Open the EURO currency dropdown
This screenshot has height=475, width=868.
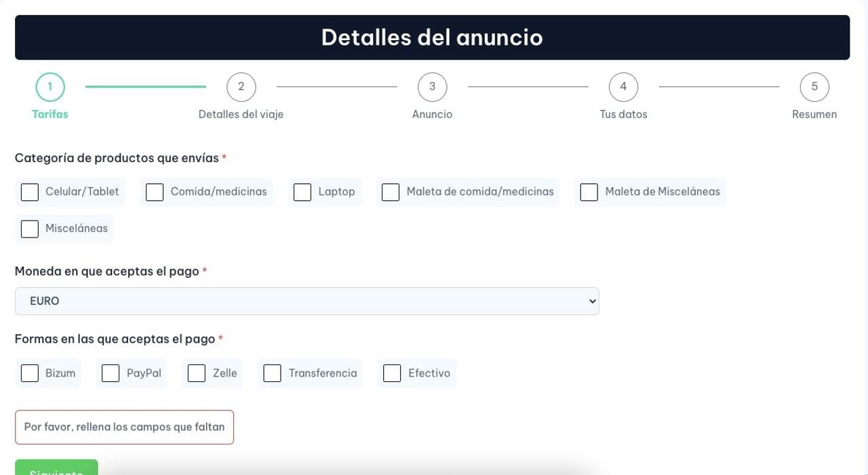click(x=307, y=301)
